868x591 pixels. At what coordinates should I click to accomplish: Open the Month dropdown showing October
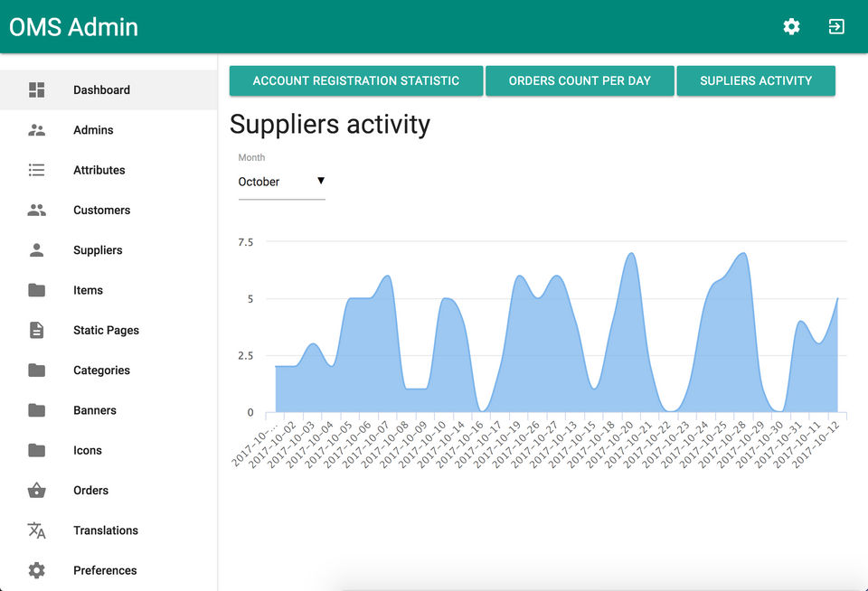(280, 182)
